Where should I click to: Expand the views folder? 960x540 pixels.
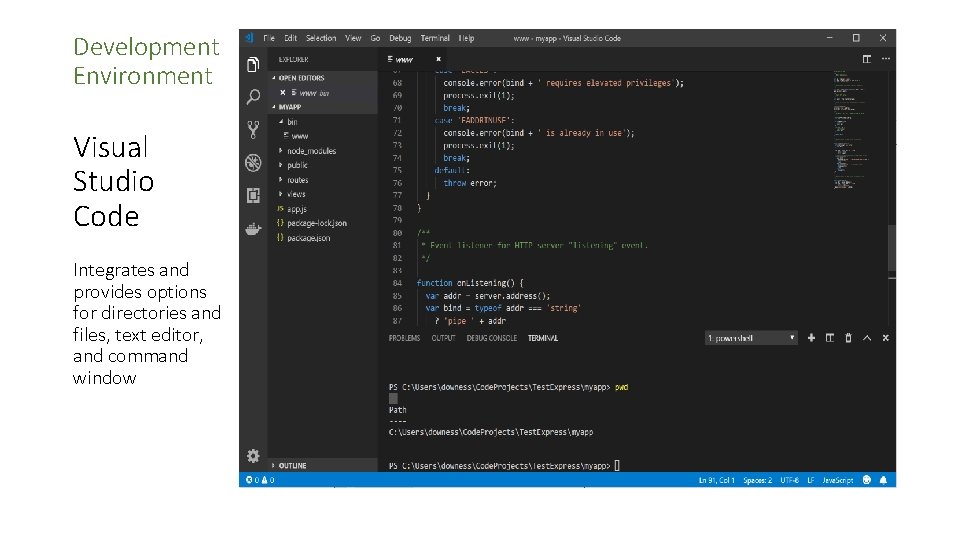(x=323, y=194)
